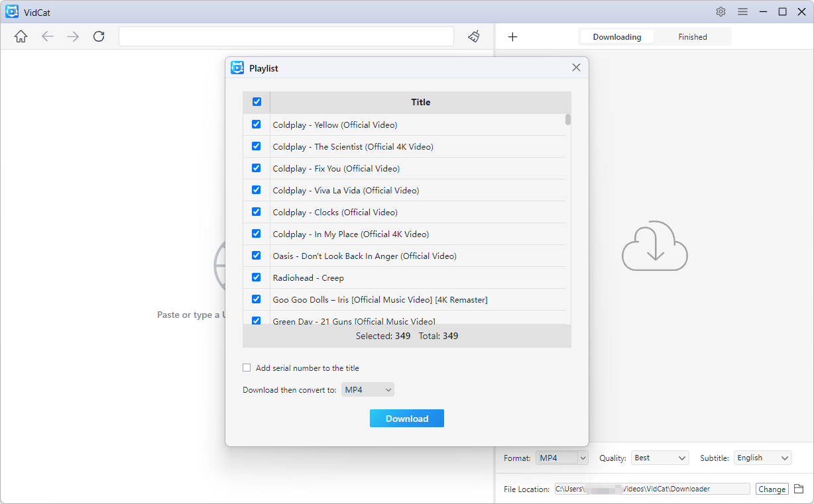Click the Title column header
Viewport: 814px width, 504px height.
(420, 102)
